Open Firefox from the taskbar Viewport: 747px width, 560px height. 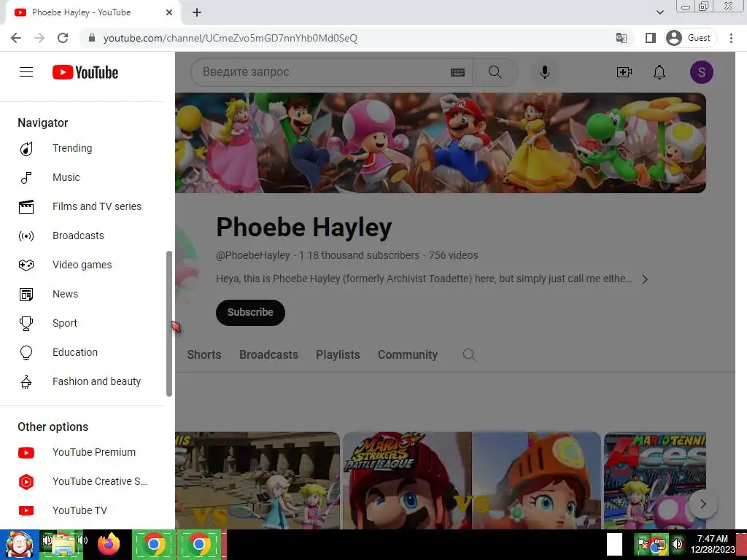click(109, 544)
